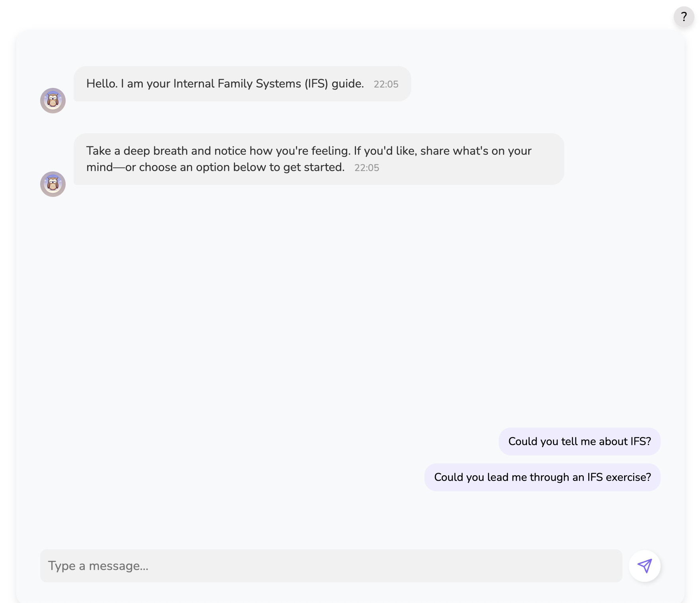Screen dimensions: 700x603
Task: Click the "Hello. I am your Internal Family Systems" bubble
Action: click(242, 84)
